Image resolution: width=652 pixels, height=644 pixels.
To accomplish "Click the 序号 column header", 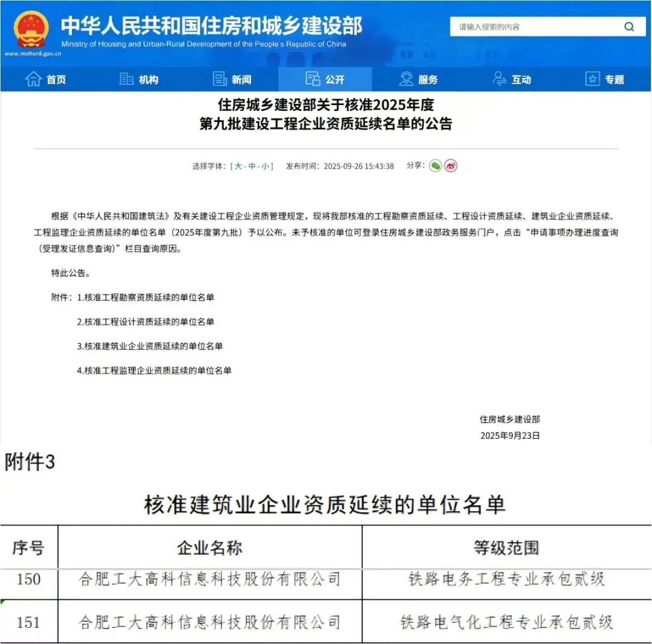I will tap(28, 547).
